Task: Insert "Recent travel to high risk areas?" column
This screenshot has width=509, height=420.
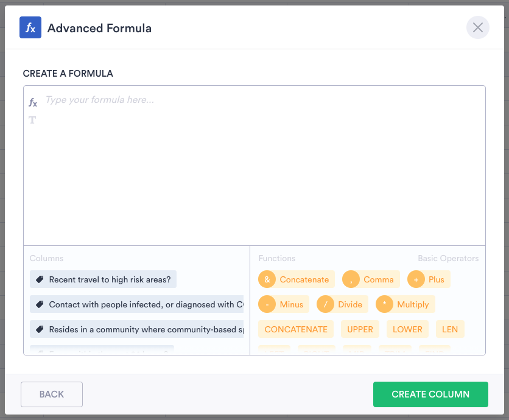Action: [104, 279]
